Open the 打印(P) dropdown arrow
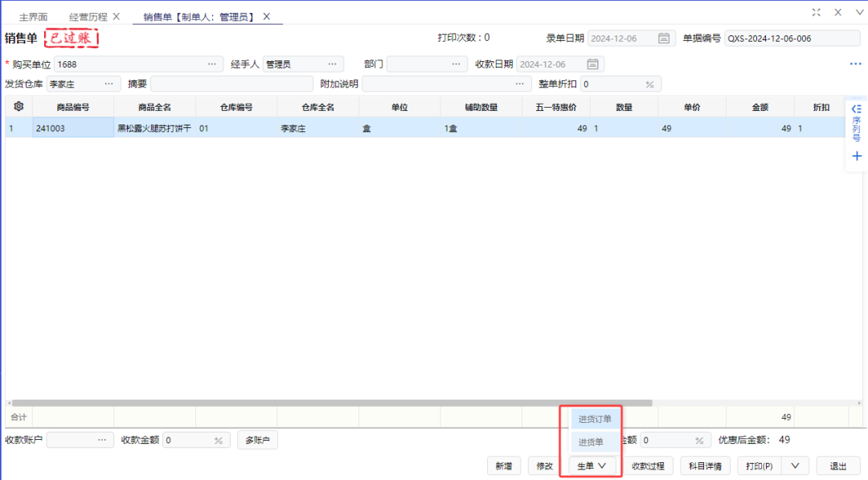 point(795,466)
